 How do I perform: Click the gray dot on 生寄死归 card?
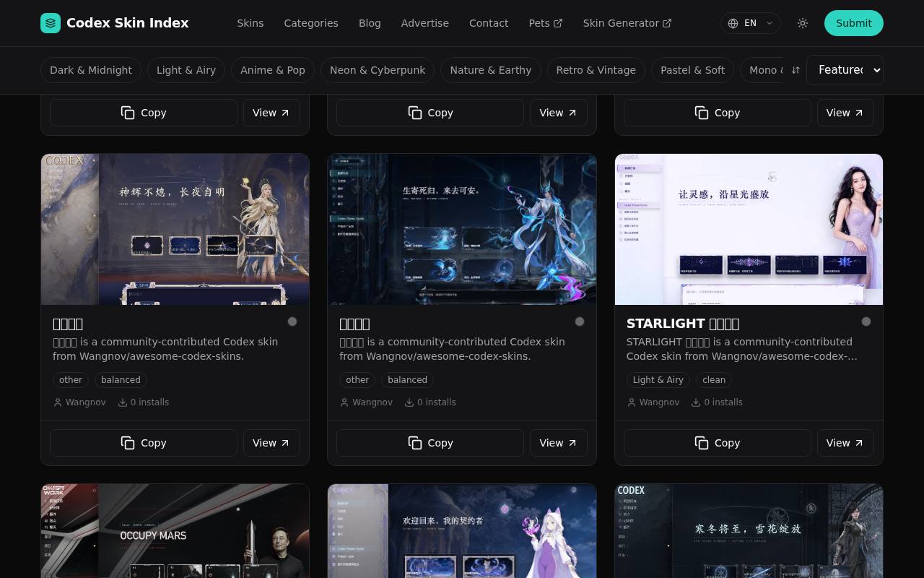pyautogui.click(x=580, y=322)
